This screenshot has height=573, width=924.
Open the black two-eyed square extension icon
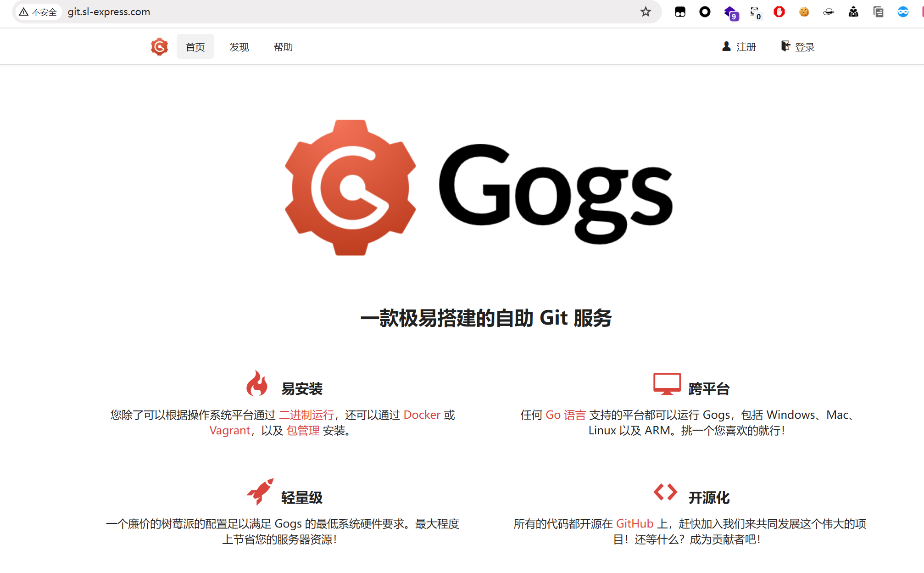click(x=680, y=12)
